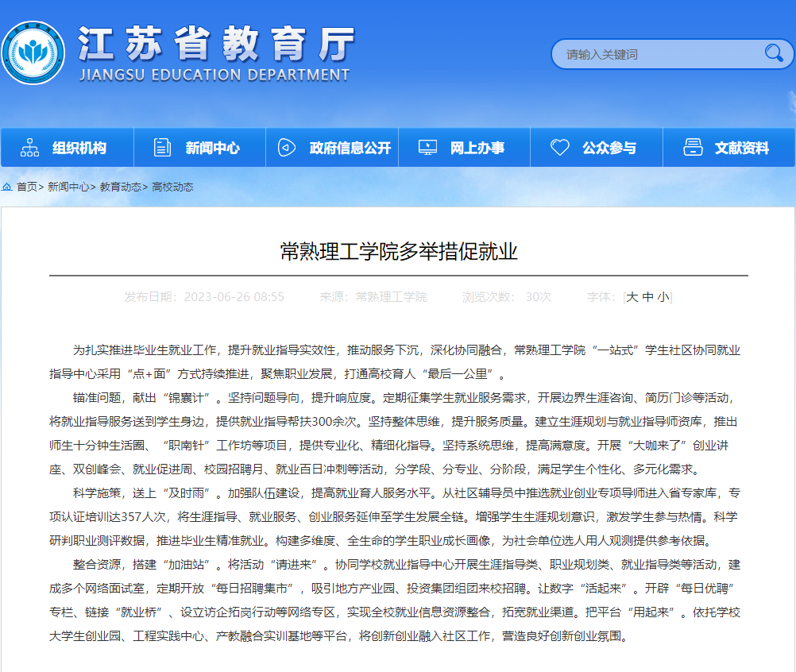The image size is (796, 672).
Task: Click paragraph starting 为扎实推进毕业生就业工作
Action: pos(395,362)
